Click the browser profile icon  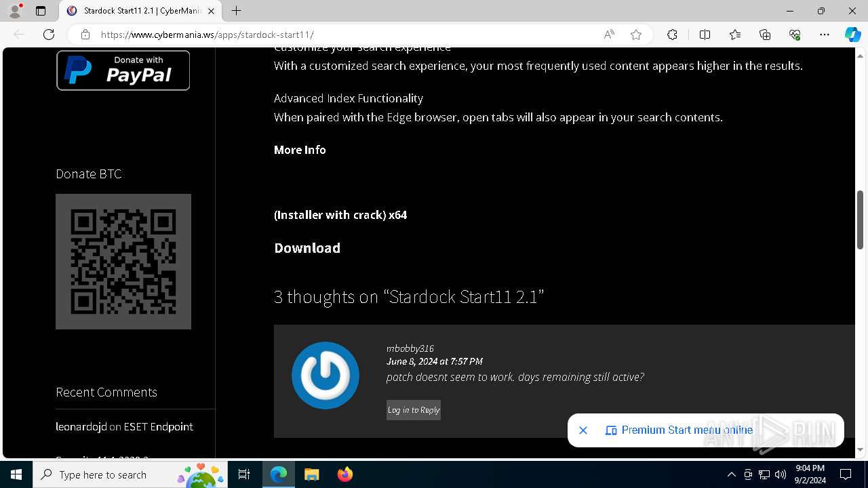[x=15, y=11]
